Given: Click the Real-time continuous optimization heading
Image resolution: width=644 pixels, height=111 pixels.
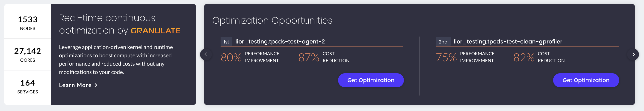Looking at the screenshot, I should pyautogui.click(x=119, y=24).
